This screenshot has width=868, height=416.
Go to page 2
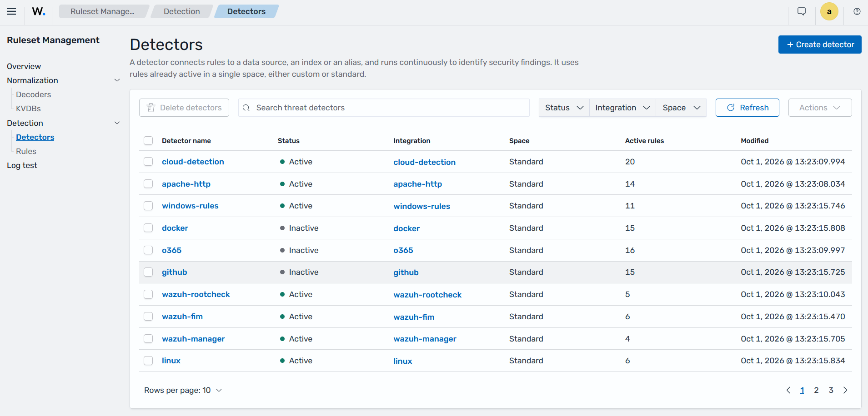click(x=816, y=390)
